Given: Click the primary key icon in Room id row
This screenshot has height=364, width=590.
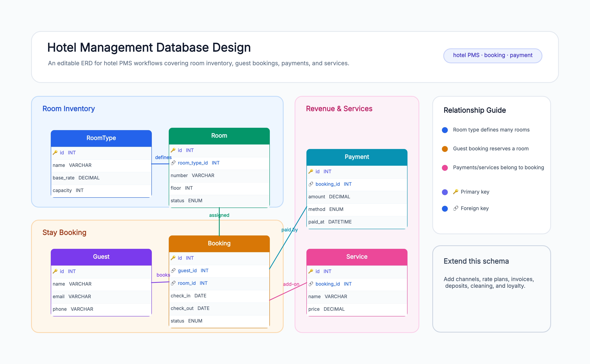Looking at the screenshot, I should tap(173, 150).
